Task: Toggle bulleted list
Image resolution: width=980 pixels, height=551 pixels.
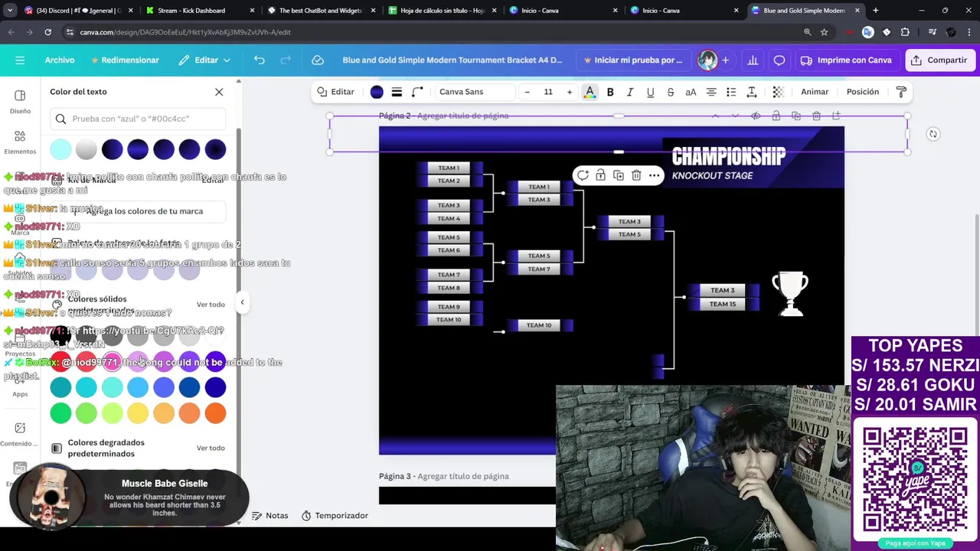Action: [x=731, y=92]
